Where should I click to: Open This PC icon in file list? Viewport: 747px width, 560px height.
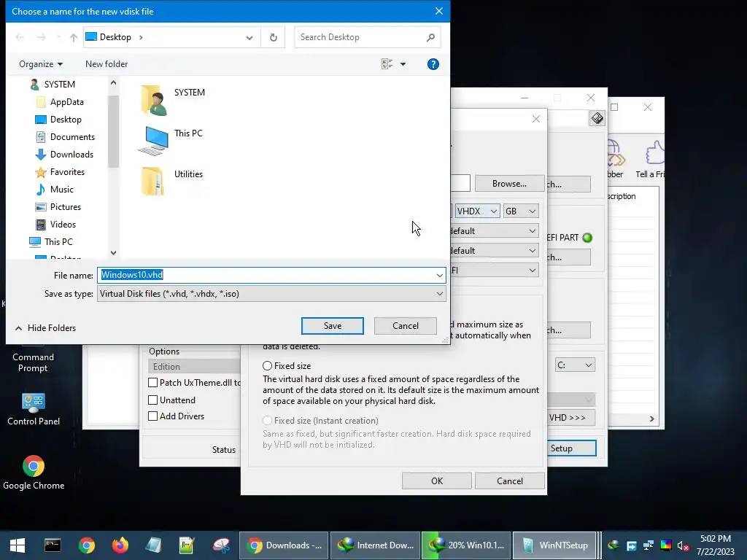pyautogui.click(x=153, y=141)
